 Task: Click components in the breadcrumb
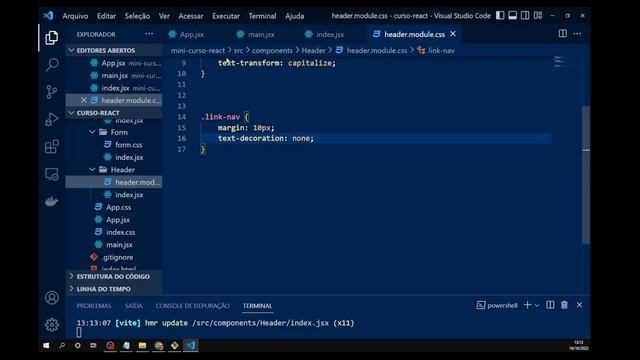pyautogui.click(x=272, y=51)
